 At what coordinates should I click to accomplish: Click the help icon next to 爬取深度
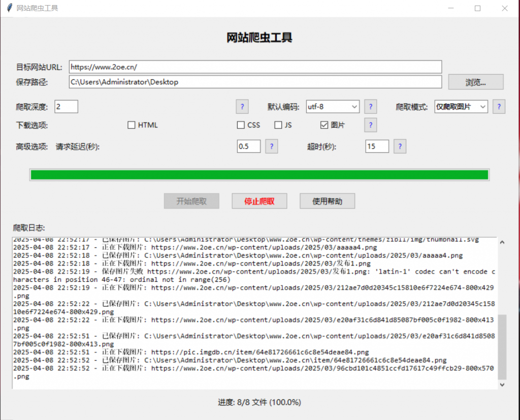[242, 107]
